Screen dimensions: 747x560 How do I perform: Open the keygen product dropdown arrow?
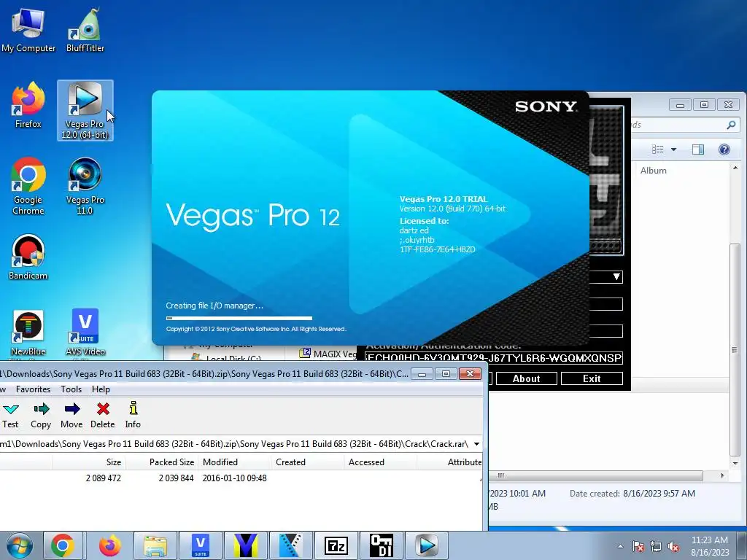[x=616, y=276]
